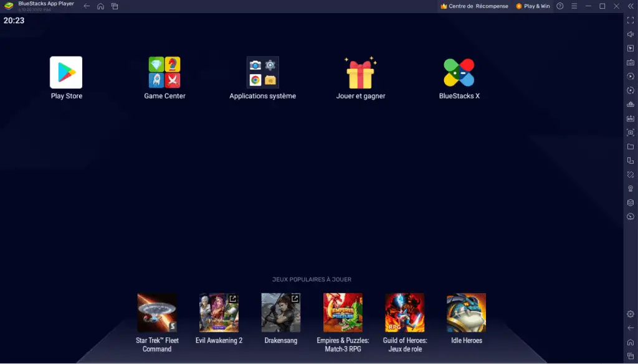Open the Play Store app
This screenshot has width=638, height=364.
(66, 72)
